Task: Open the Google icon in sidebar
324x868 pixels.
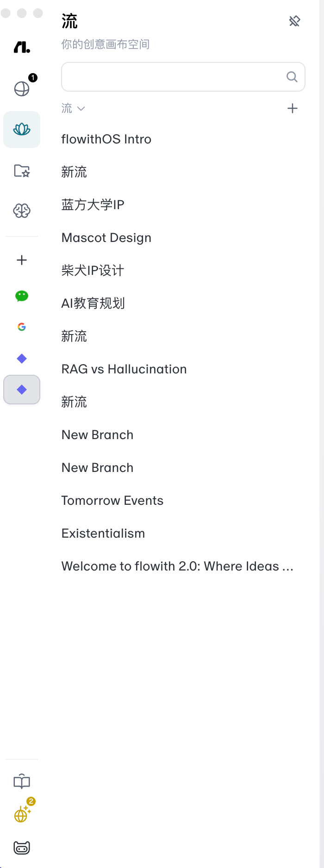Action: (x=22, y=327)
